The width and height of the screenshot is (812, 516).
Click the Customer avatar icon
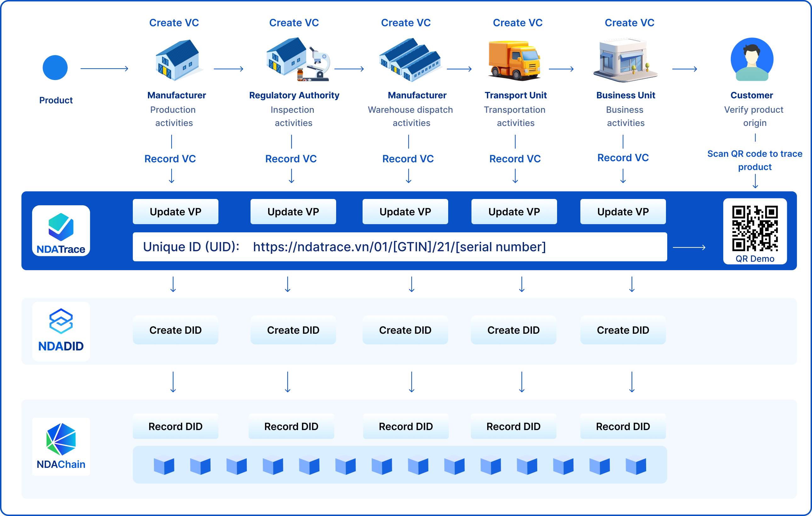[752, 60]
